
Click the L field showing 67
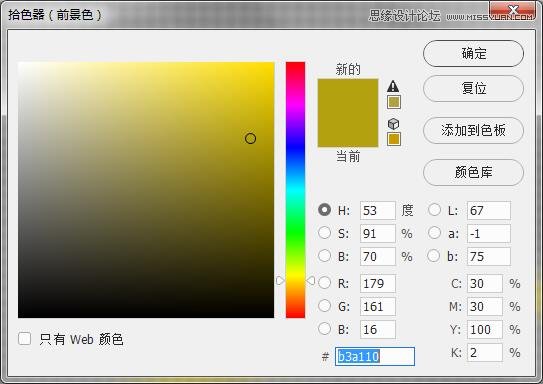pos(489,211)
